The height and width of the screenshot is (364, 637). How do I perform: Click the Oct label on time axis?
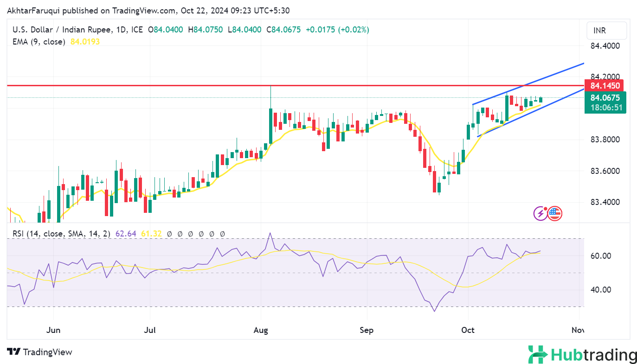[x=468, y=330]
